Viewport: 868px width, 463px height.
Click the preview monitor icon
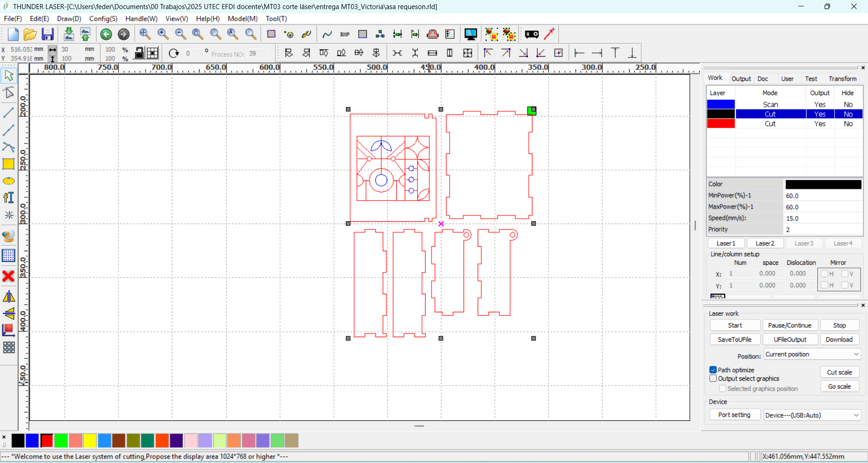pyautogui.click(x=470, y=34)
